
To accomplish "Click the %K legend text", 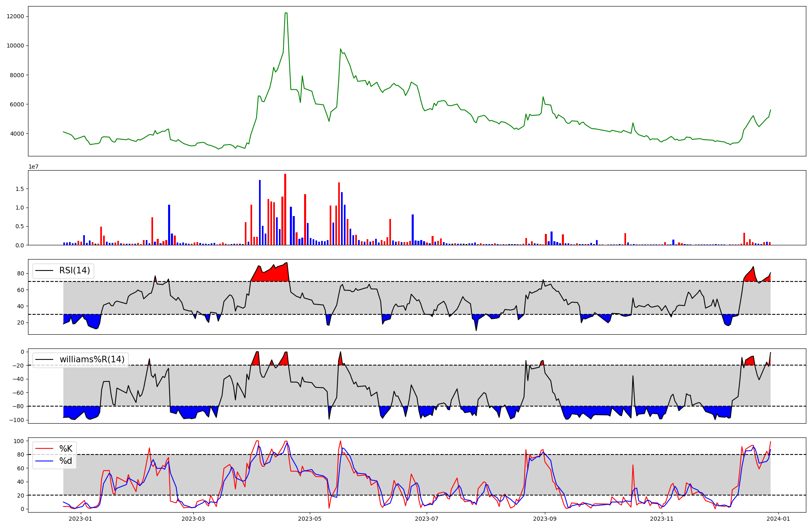I will pyautogui.click(x=66, y=449).
